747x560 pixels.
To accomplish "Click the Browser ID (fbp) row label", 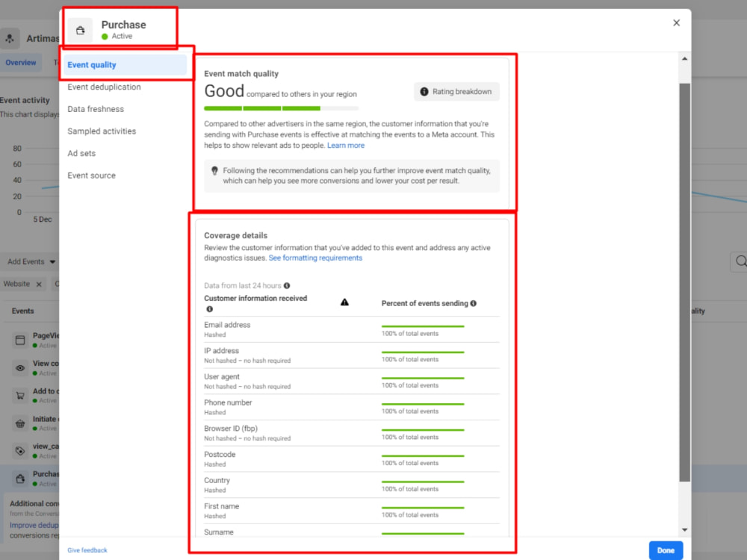I will click(x=231, y=429).
